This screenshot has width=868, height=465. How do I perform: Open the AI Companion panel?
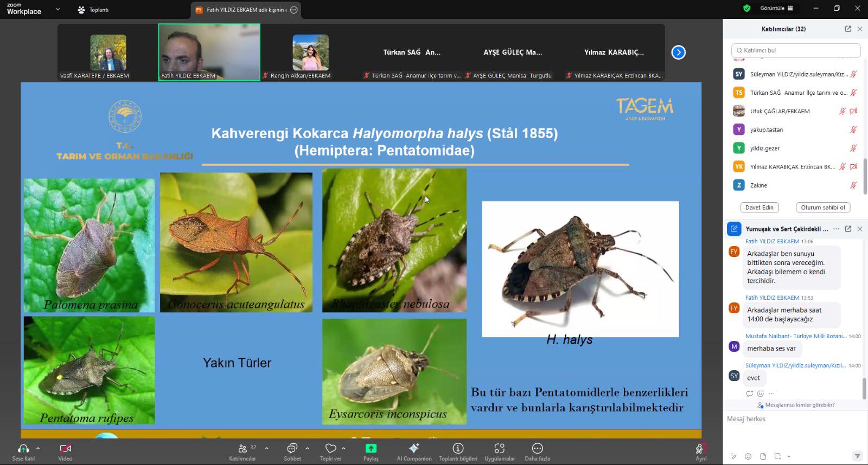[414, 449]
